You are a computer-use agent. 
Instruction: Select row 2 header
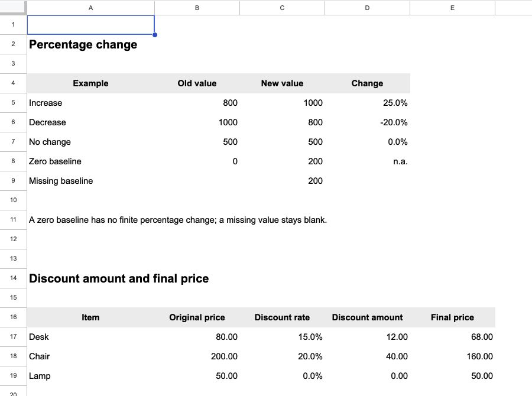tap(13, 44)
